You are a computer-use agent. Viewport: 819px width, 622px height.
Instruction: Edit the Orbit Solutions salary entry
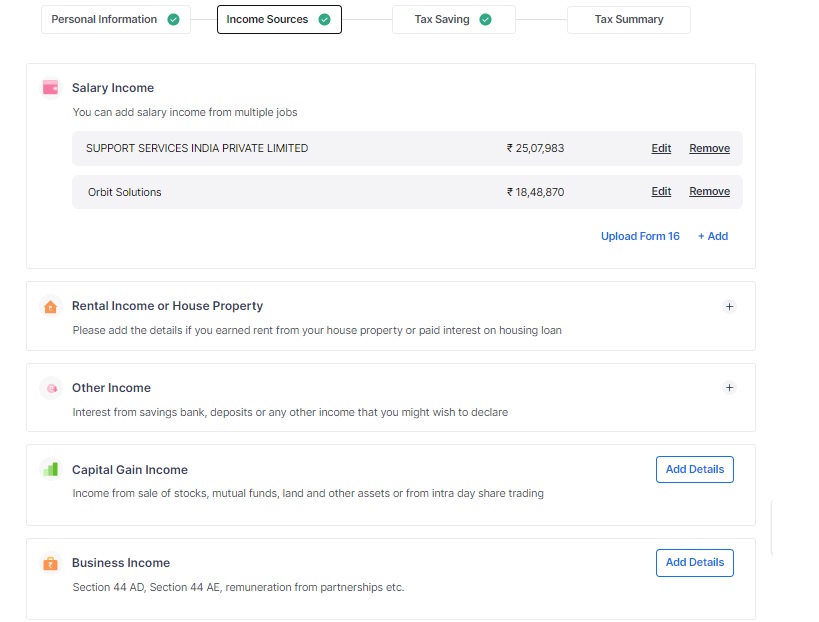pyautogui.click(x=661, y=192)
